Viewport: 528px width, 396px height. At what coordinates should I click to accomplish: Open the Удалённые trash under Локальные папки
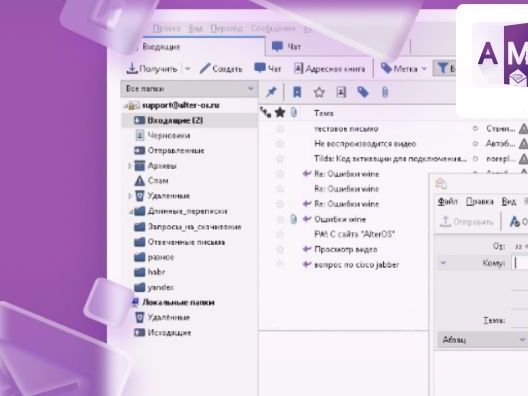139,317
